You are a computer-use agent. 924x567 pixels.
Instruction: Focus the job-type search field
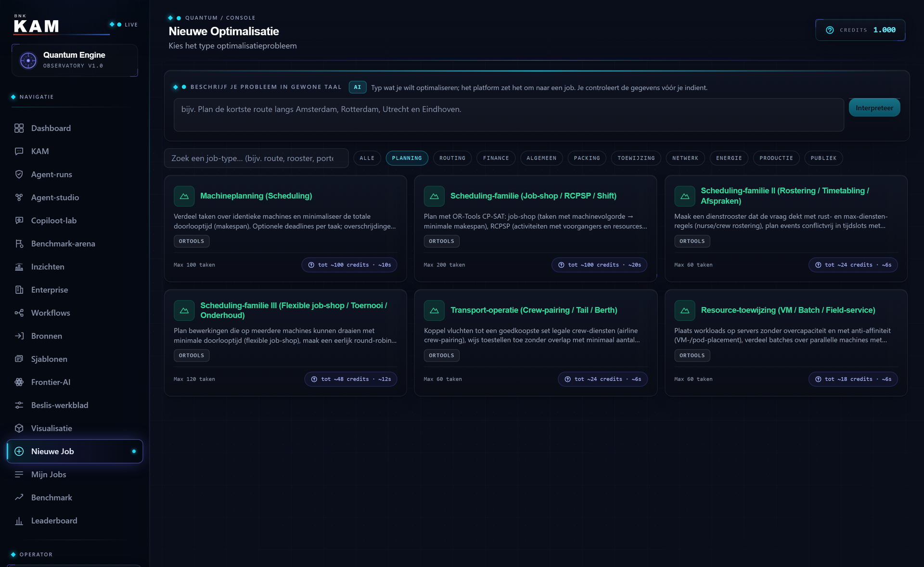point(256,158)
